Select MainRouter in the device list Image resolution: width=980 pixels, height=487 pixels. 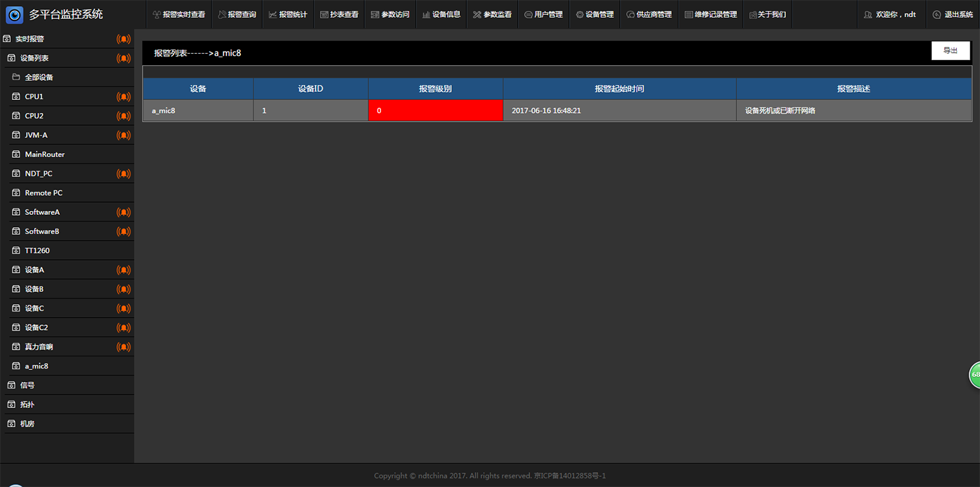pyautogui.click(x=45, y=154)
